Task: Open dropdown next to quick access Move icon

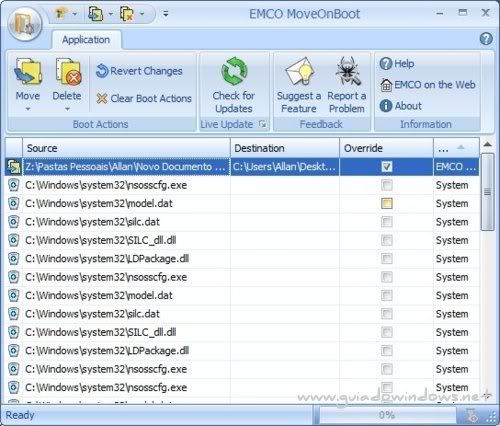Action: click(110, 14)
